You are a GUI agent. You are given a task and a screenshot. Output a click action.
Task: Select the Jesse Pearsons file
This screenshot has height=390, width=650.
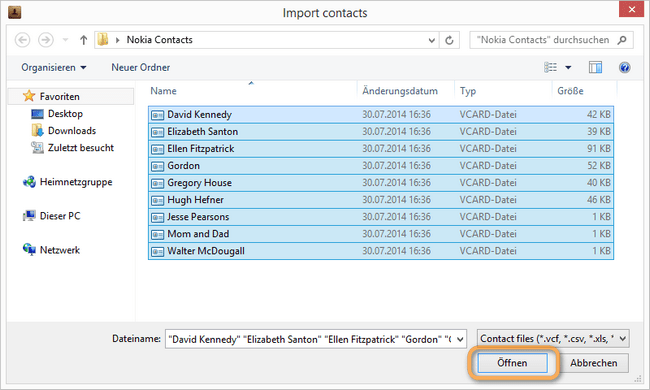pos(381,217)
